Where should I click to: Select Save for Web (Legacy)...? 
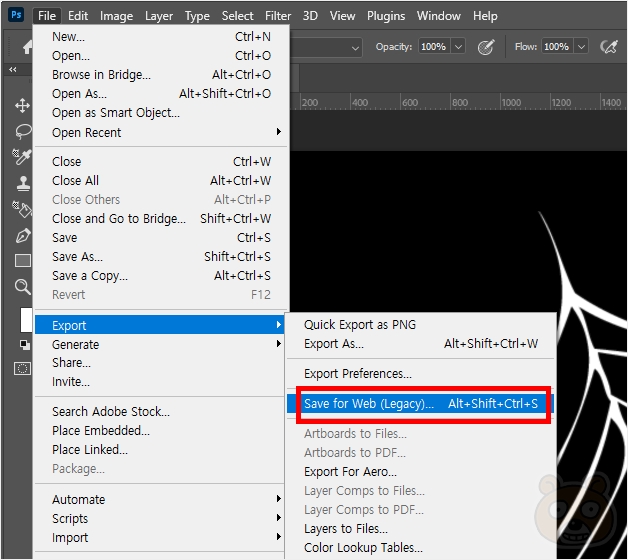point(421,403)
